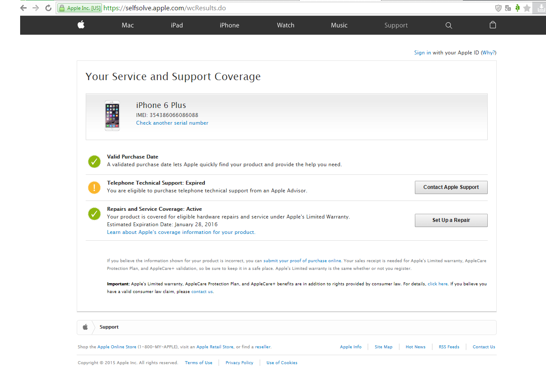The width and height of the screenshot is (546, 392).
Task: Open the downloads arrow icon
Action: pyautogui.click(x=540, y=8)
